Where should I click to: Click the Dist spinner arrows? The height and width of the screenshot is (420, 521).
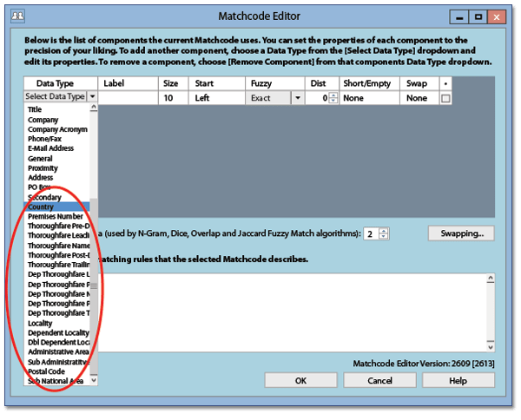coord(333,99)
